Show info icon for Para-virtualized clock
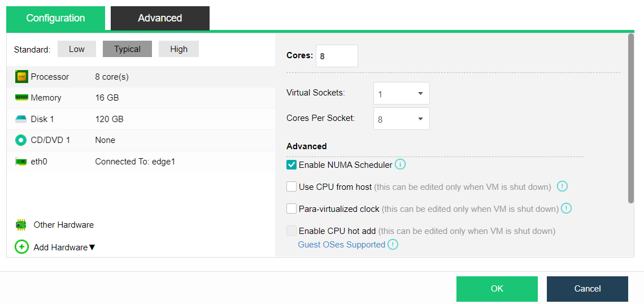Viewport: 644px width, 304px height. pyautogui.click(x=566, y=209)
